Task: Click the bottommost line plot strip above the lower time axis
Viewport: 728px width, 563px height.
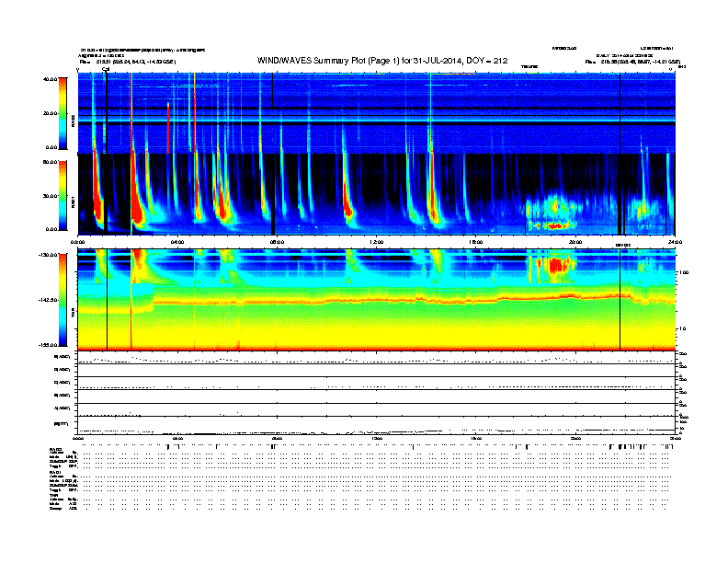Action: 376,426
